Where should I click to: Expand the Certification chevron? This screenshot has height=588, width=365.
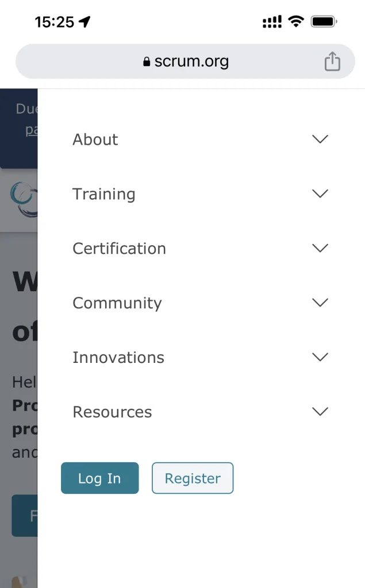(320, 248)
